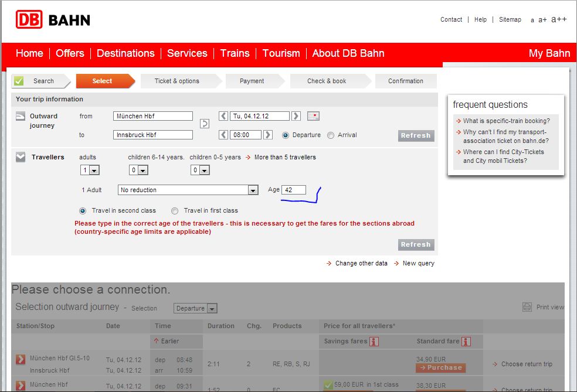The image size is (577, 392).
Task: Click the Travellers section icon
Action: click(x=21, y=157)
